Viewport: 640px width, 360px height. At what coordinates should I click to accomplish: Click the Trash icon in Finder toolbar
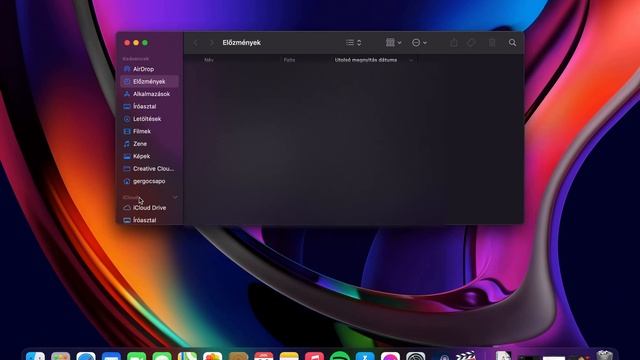[x=492, y=42]
